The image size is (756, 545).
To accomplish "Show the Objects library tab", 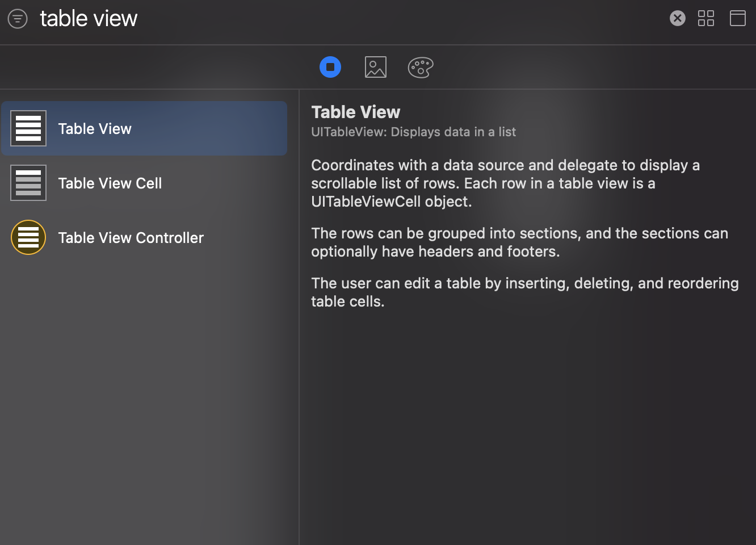I will click(x=330, y=67).
